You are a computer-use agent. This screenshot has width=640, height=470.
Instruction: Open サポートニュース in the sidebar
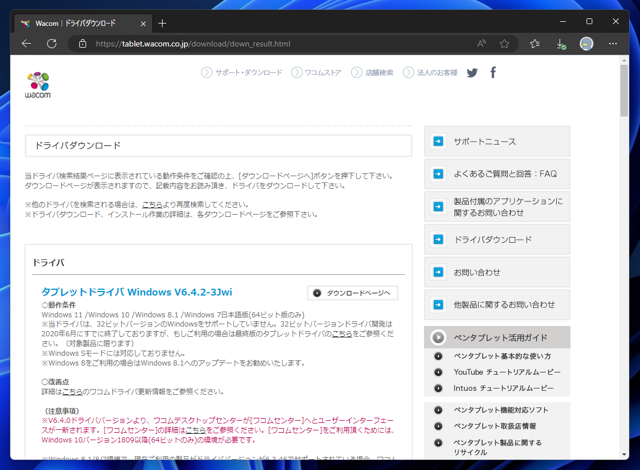pos(497,142)
